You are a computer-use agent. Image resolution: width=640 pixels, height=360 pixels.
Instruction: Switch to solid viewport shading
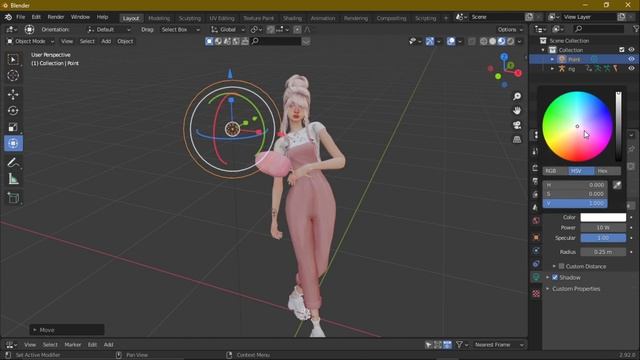click(493, 41)
